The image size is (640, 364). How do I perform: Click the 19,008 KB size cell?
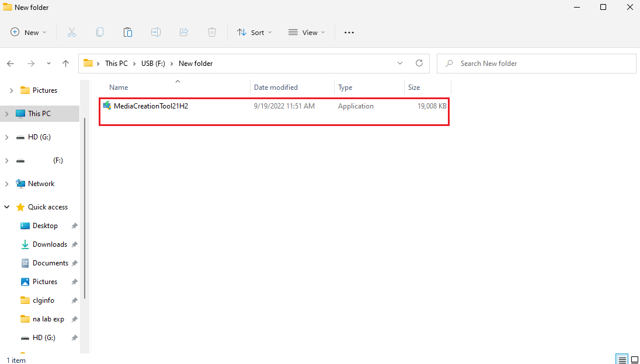pyautogui.click(x=432, y=106)
